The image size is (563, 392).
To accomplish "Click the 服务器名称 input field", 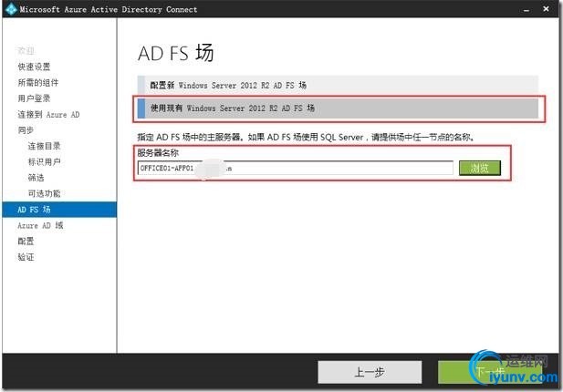I will click(296, 168).
